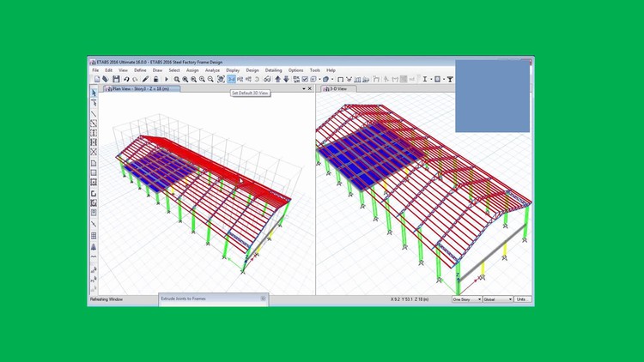
Task: Open the File menu
Action: pos(95,70)
